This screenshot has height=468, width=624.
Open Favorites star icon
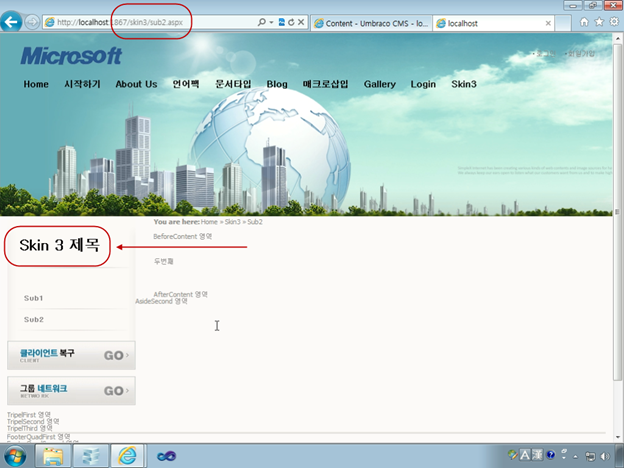[599, 22]
